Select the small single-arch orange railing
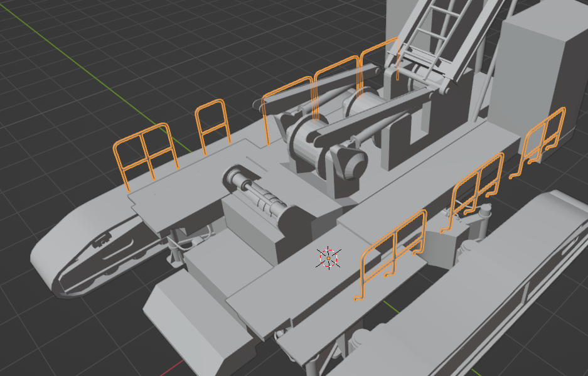 213,127
